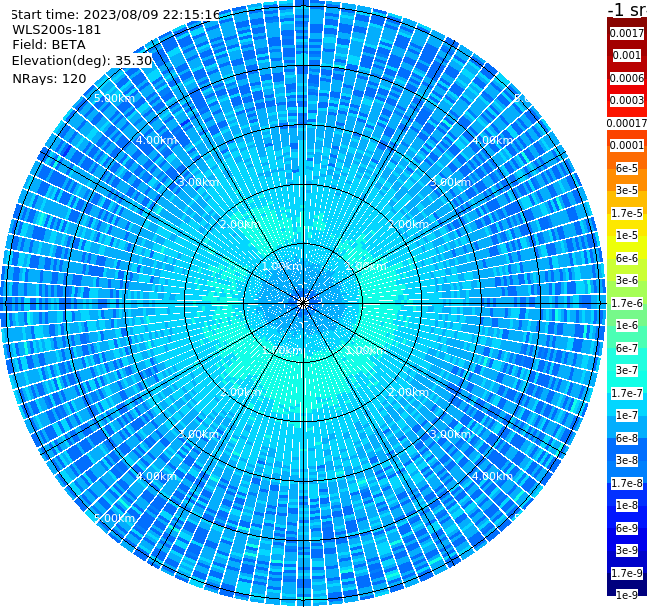Select the southwest '5.00km' range ring label
The width and height of the screenshot is (647, 607).
coord(114,518)
